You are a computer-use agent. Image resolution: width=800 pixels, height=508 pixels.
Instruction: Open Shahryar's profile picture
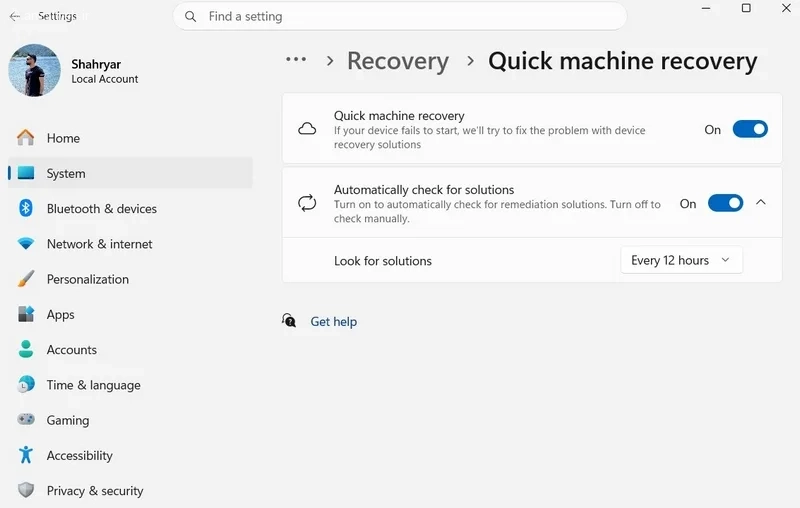coord(34,70)
